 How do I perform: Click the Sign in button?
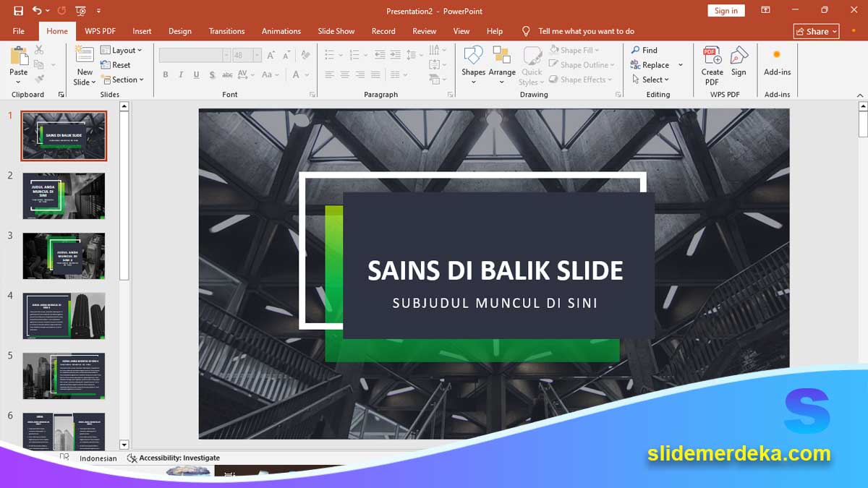click(x=726, y=11)
